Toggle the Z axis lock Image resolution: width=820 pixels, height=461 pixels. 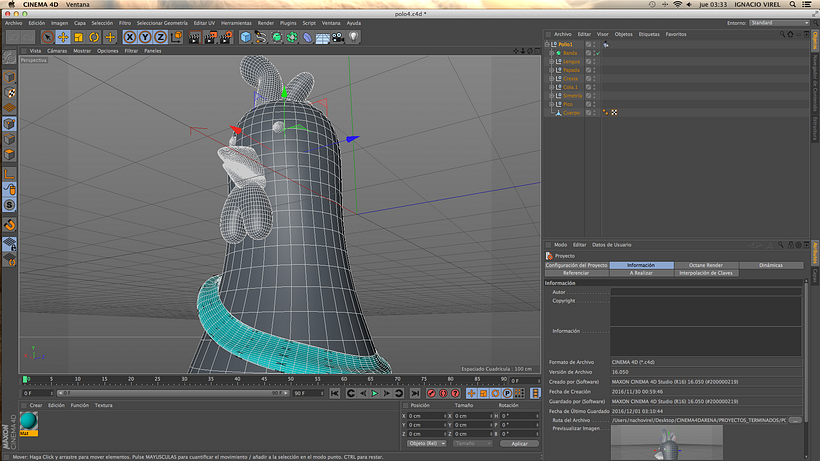pyautogui.click(x=161, y=37)
